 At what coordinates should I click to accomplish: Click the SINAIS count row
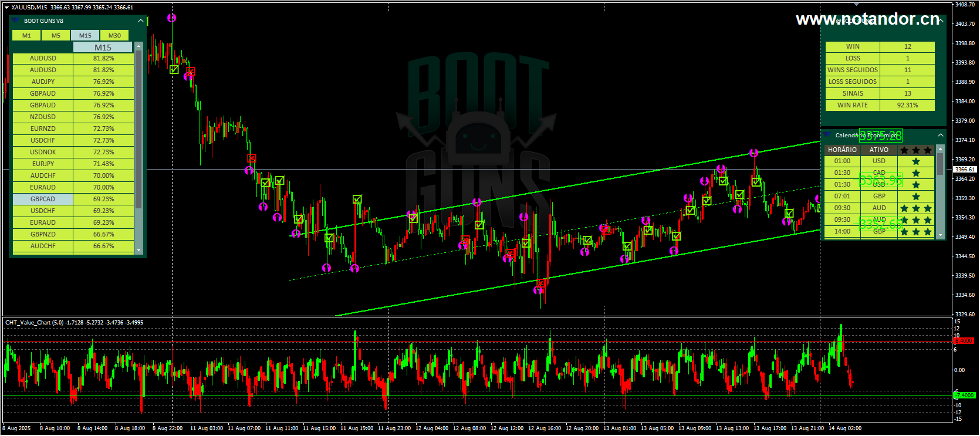click(x=880, y=93)
